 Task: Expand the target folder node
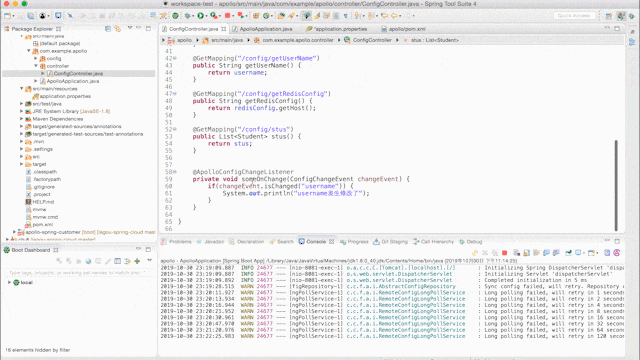[x=21, y=164]
